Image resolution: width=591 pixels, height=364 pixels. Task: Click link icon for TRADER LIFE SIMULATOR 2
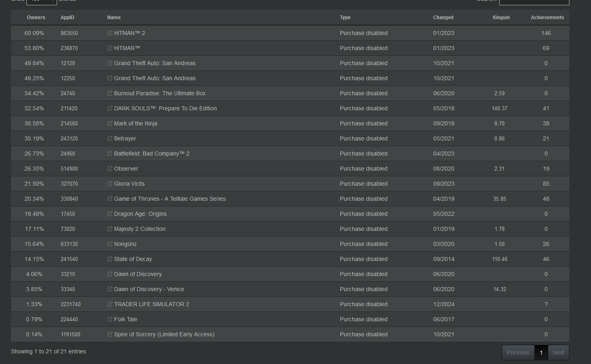pyautogui.click(x=110, y=304)
